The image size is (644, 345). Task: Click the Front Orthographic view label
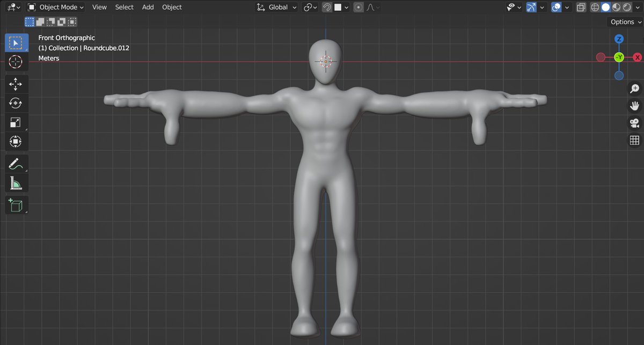click(67, 38)
